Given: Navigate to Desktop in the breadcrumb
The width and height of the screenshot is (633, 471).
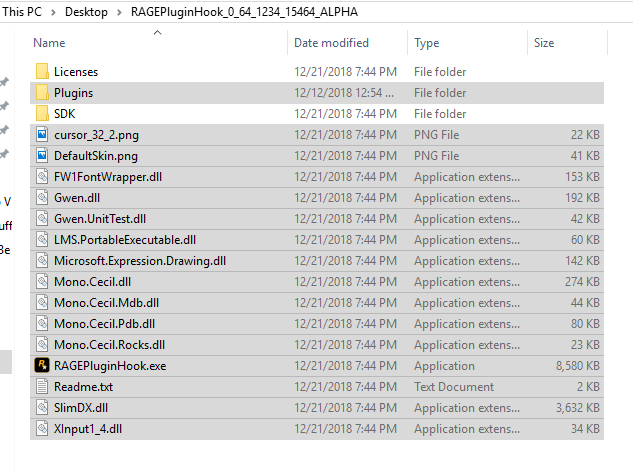Looking at the screenshot, I should [x=86, y=12].
